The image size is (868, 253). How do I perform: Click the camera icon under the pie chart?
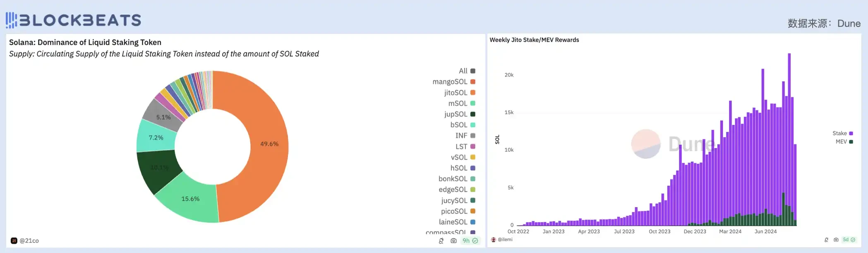tap(453, 241)
